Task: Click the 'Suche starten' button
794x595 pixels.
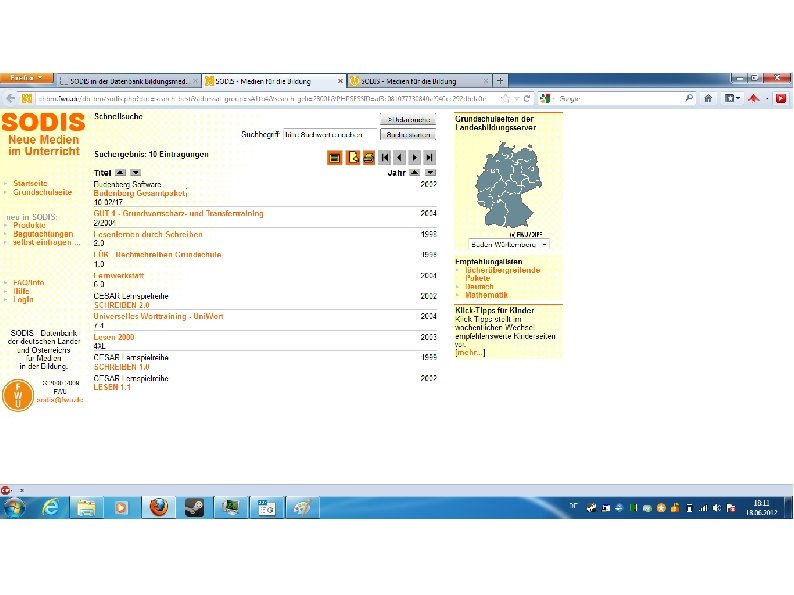Action: [x=408, y=135]
